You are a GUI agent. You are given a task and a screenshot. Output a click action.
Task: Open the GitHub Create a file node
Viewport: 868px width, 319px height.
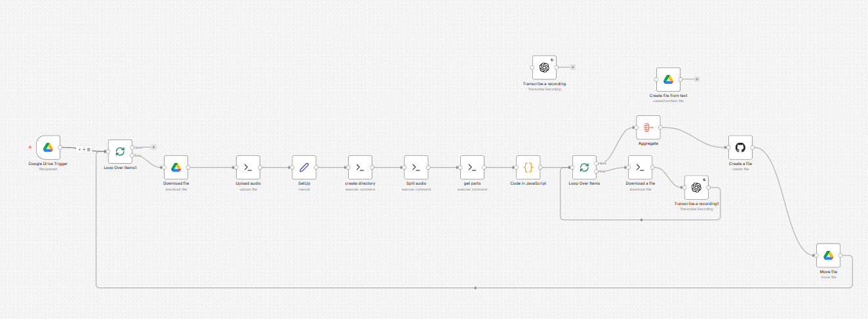tap(740, 147)
